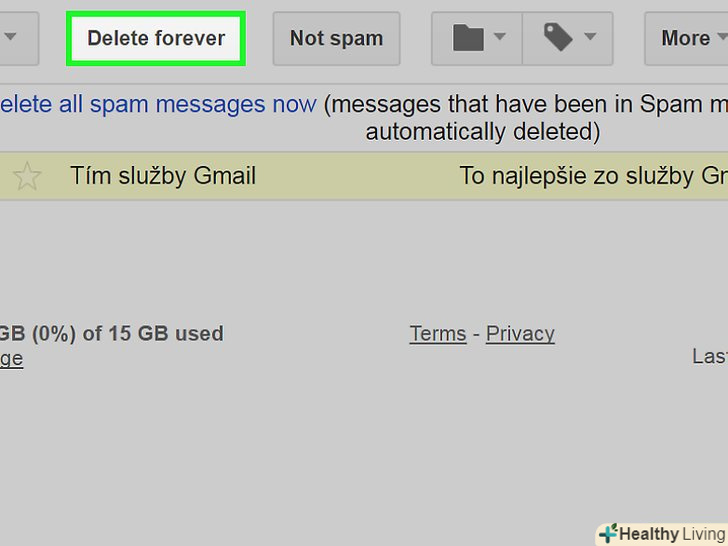Open the email from Tím služby Gmail
The height and width of the screenshot is (546, 728).
point(163,177)
